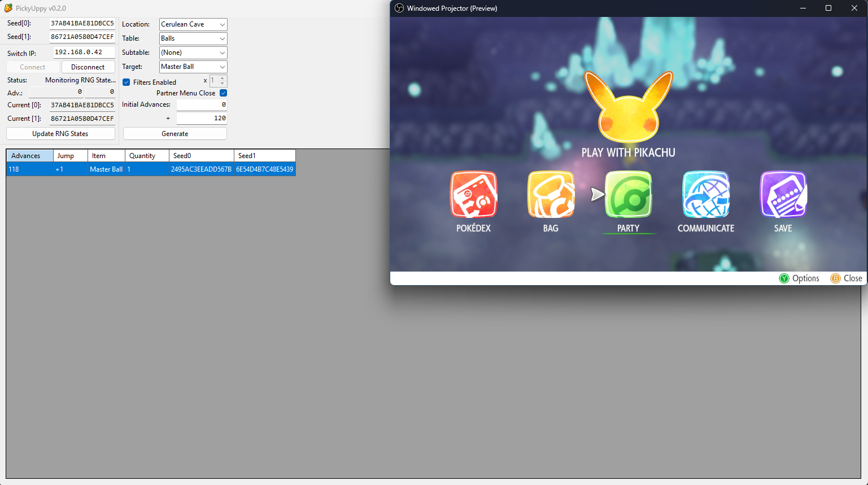The height and width of the screenshot is (485, 868).
Task: Open the Pokédex menu icon
Action: pos(474,194)
